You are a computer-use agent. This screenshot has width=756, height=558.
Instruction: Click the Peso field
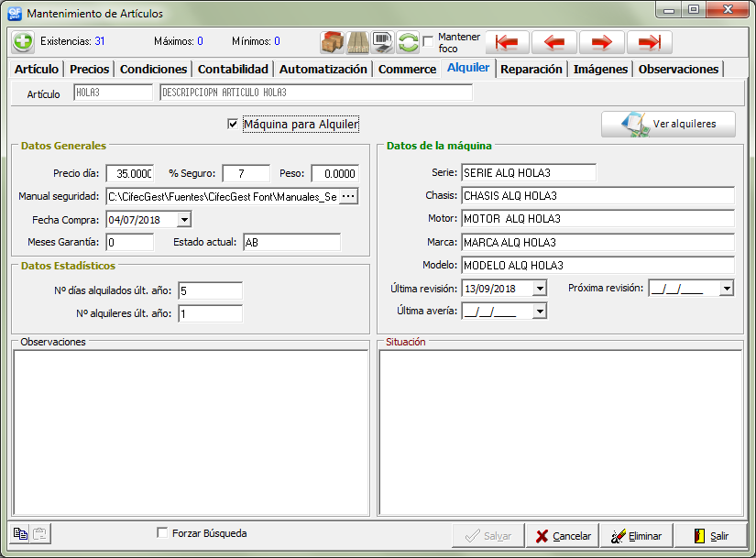pos(335,173)
